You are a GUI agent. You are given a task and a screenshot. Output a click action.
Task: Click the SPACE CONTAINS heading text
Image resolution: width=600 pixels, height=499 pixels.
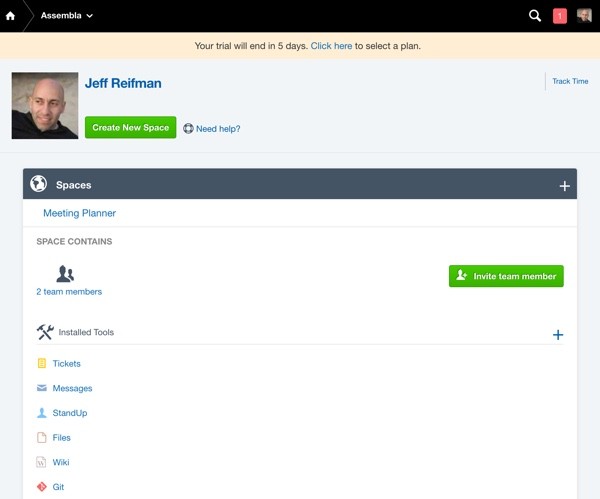coord(74,241)
